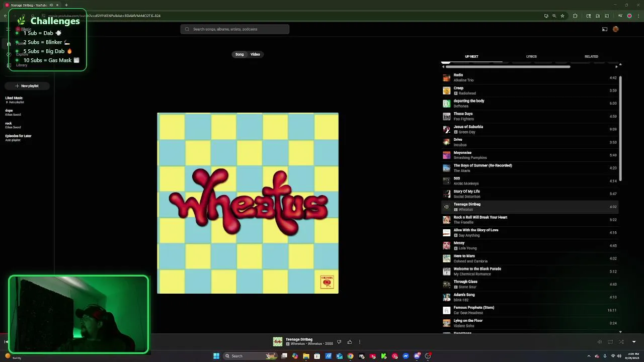Click the search songs, albums, artists field
The image size is (644, 362).
click(x=235, y=29)
